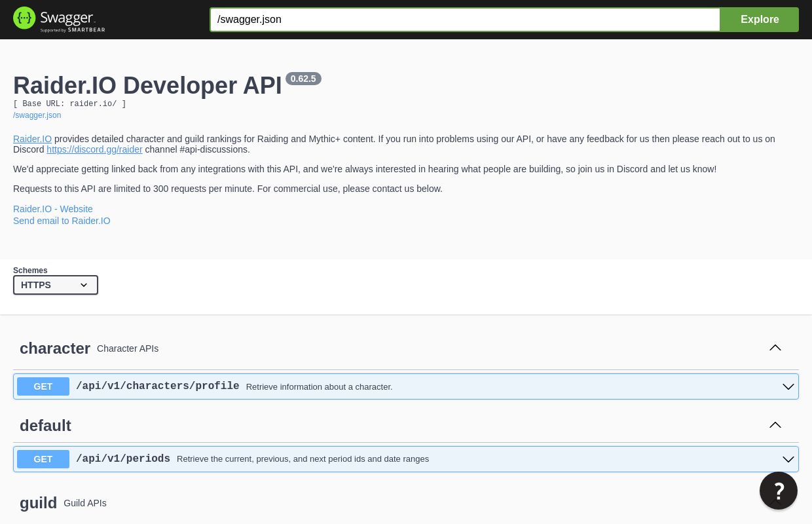The image size is (812, 524).
Task: Click GET badge for /api/v1/periods
Action: click(43, 459)
